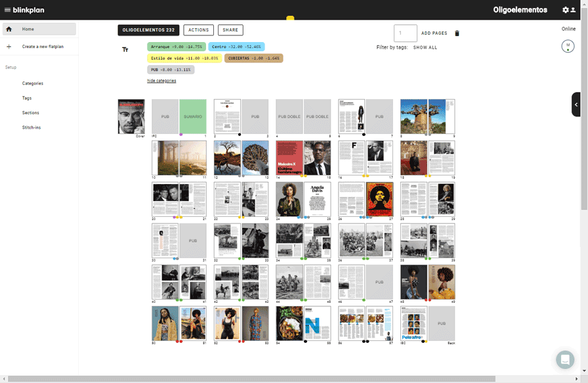Select PUB page 3
The height and width of the screenshot is (383, 588).
click(255, 116)
